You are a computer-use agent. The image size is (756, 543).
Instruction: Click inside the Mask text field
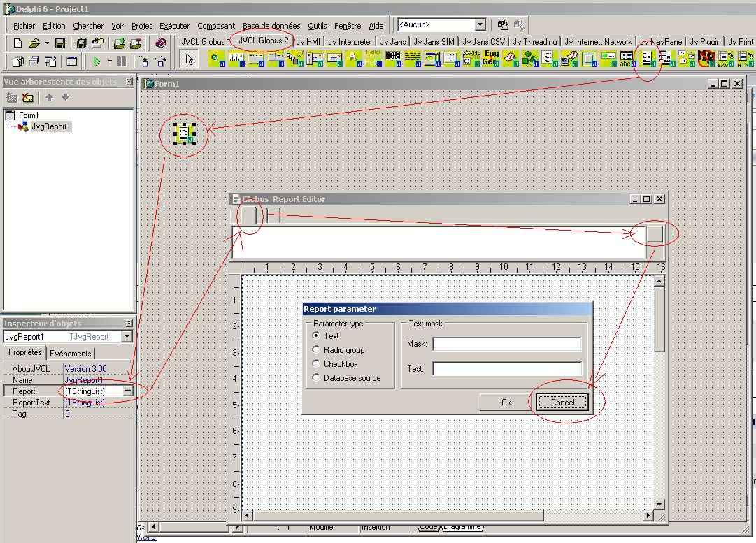506,344
